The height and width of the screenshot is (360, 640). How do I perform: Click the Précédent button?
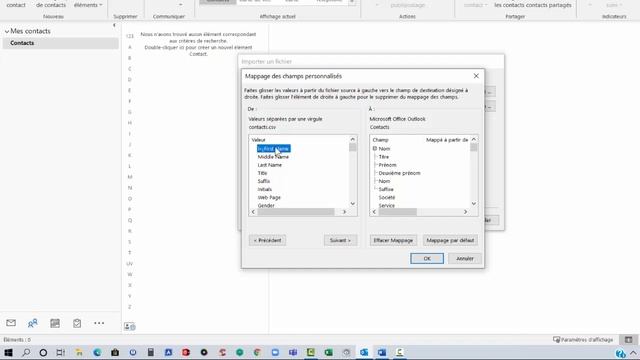pyautogui.click(x=267, y=240)
